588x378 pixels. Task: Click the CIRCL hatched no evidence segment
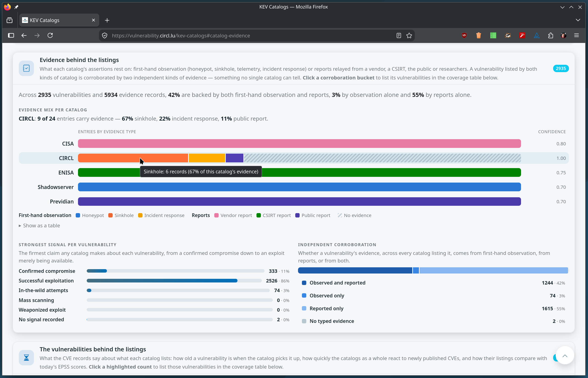(382, 158)
